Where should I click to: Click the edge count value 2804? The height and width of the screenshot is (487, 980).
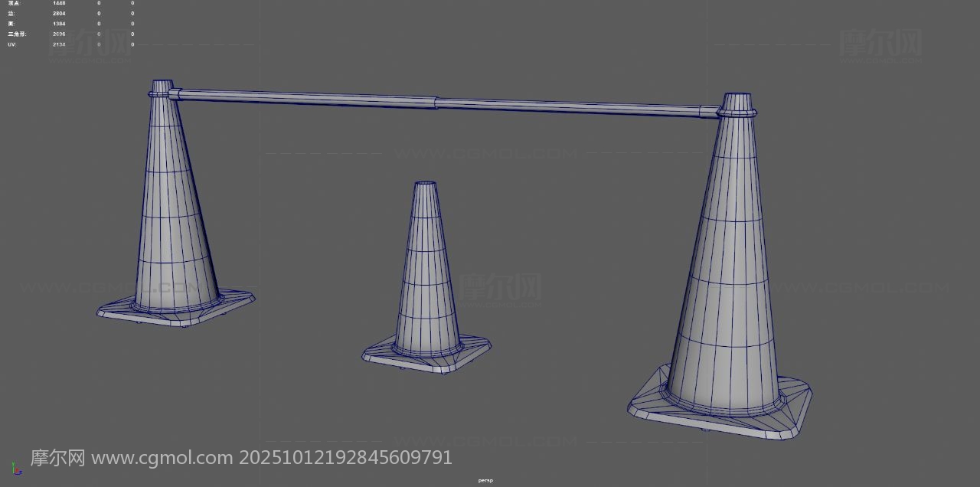click(x=59, y=14)
